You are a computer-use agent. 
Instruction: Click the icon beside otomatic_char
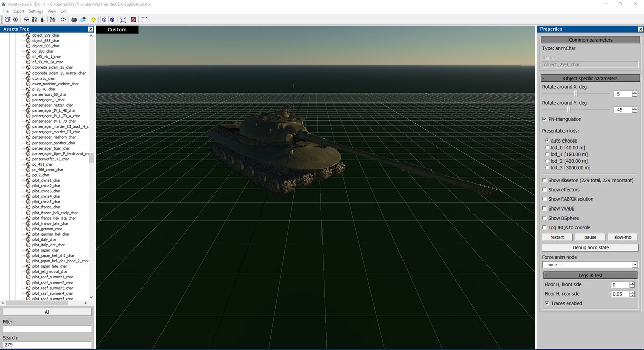click(x=28, y=78)
